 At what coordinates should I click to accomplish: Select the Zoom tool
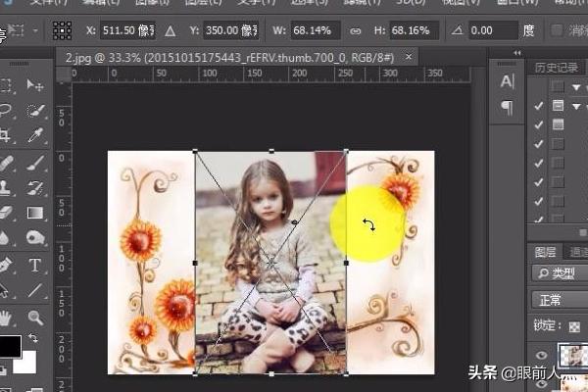(x=35, y=318)
